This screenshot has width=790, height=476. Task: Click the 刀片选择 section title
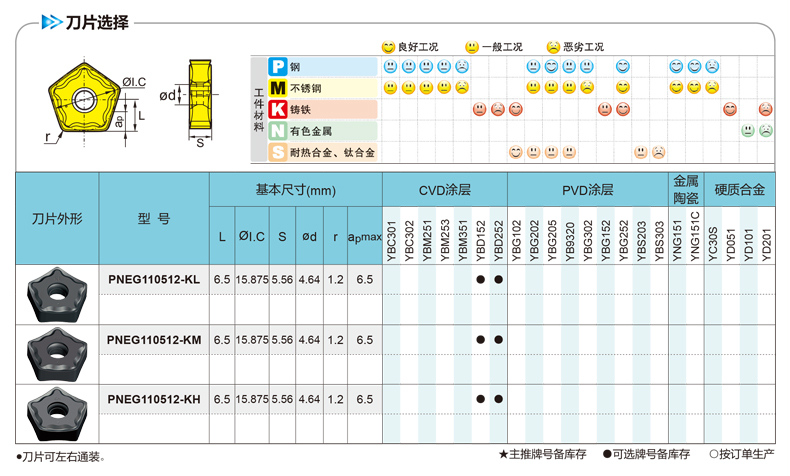[x=97, y=22]
